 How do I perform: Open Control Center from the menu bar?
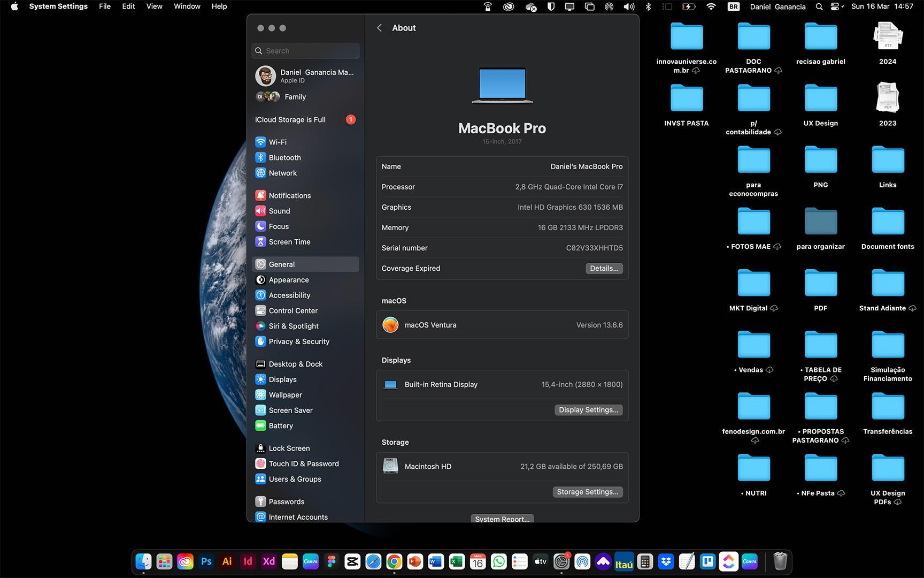pos(836,6)
